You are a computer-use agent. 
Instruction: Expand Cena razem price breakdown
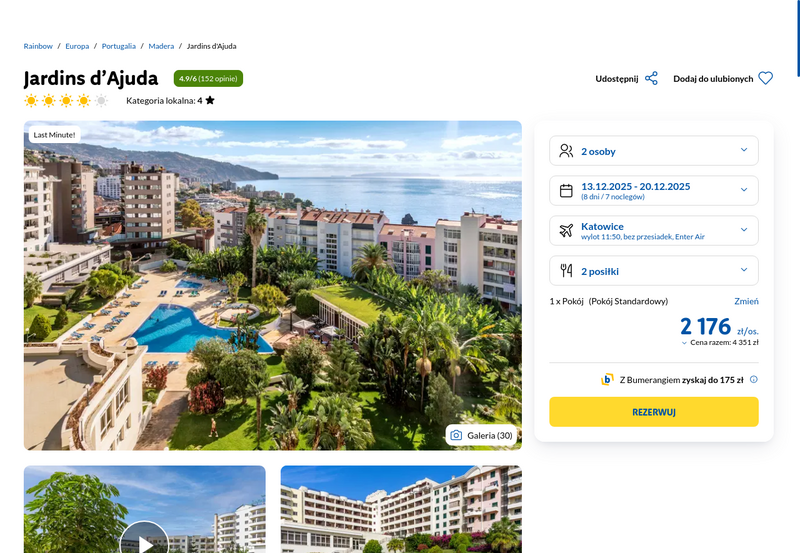[x=720, y=342]
